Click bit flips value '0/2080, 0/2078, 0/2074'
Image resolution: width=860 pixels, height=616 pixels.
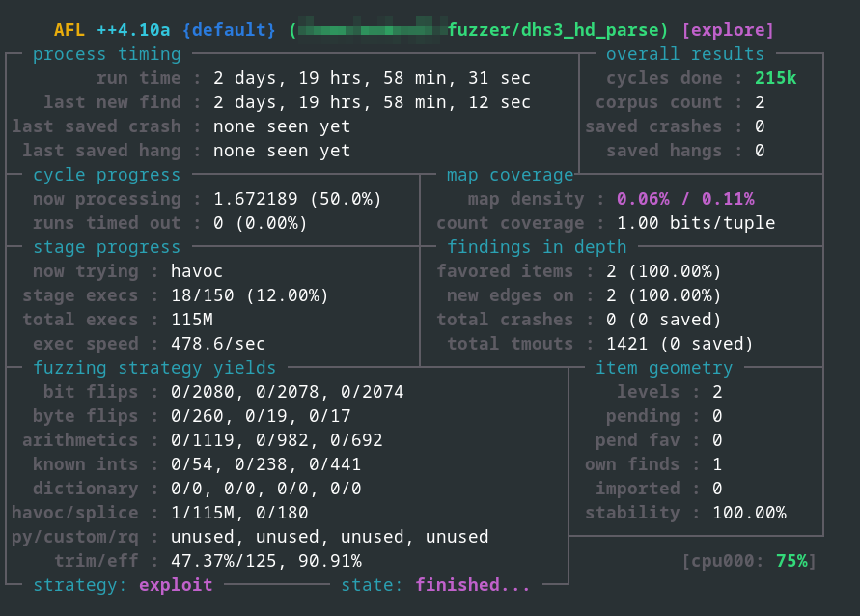pos(287,392)
